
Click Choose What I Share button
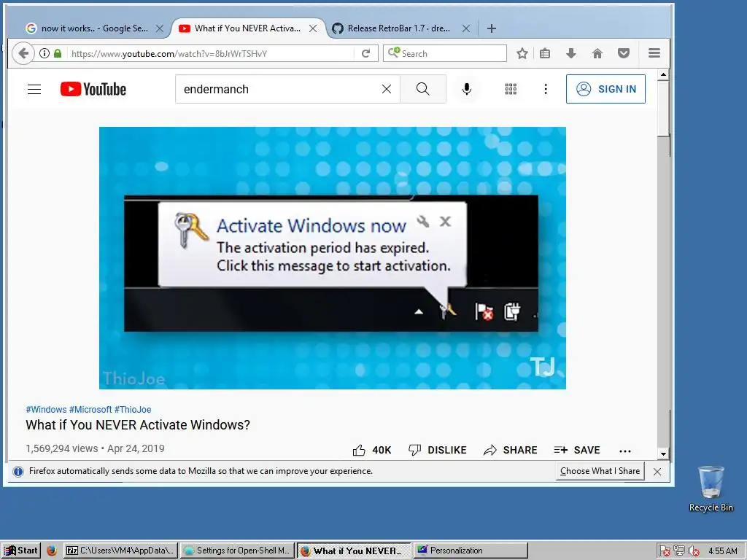click(600, 471)
